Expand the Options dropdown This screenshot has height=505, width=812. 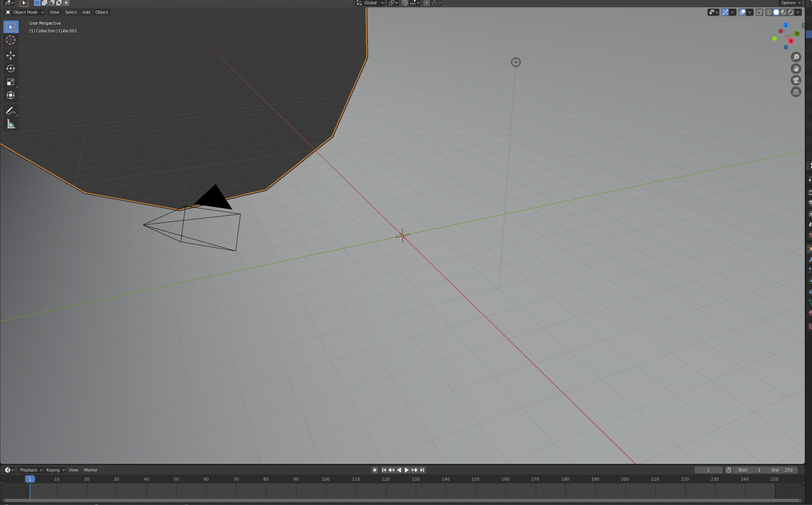[791, 3]
